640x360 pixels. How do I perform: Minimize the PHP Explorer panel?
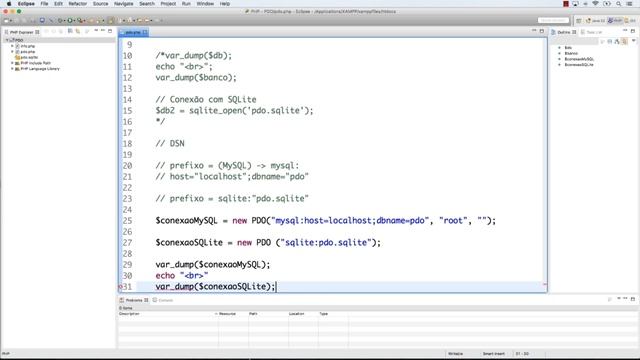(103, 31)
